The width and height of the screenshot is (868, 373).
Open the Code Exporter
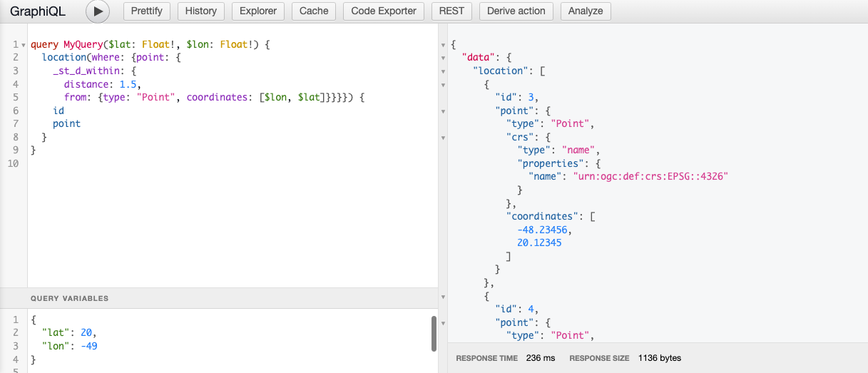(384, 11)
